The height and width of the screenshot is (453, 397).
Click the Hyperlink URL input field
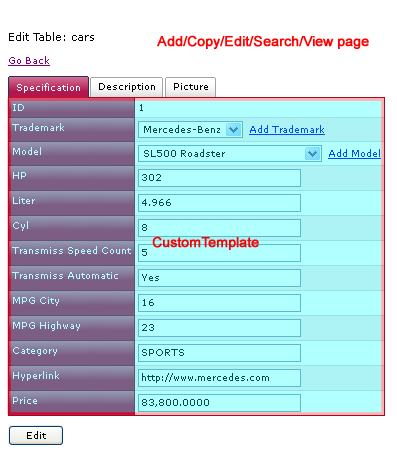219,378
